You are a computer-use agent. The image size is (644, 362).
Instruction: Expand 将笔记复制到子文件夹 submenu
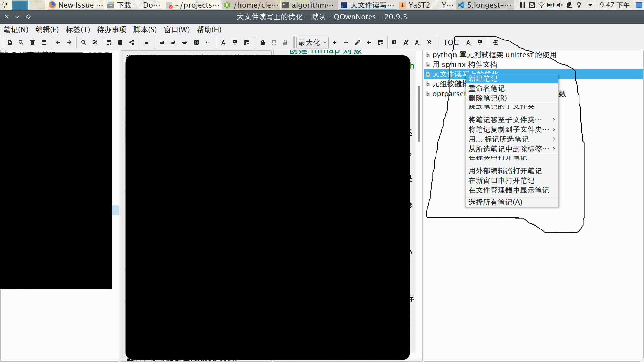[512, 129]
